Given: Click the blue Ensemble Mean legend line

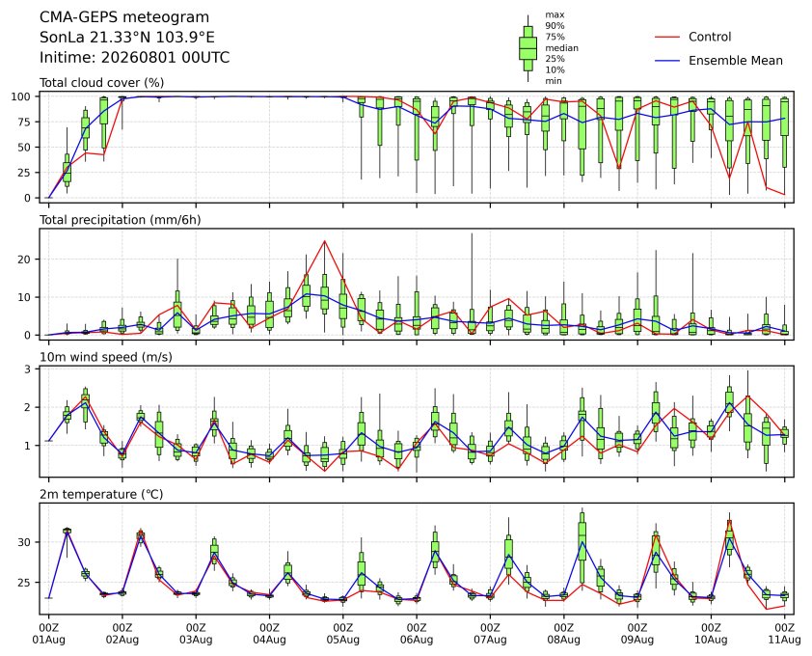Looking at the screenshot, I should coord(667,61).
